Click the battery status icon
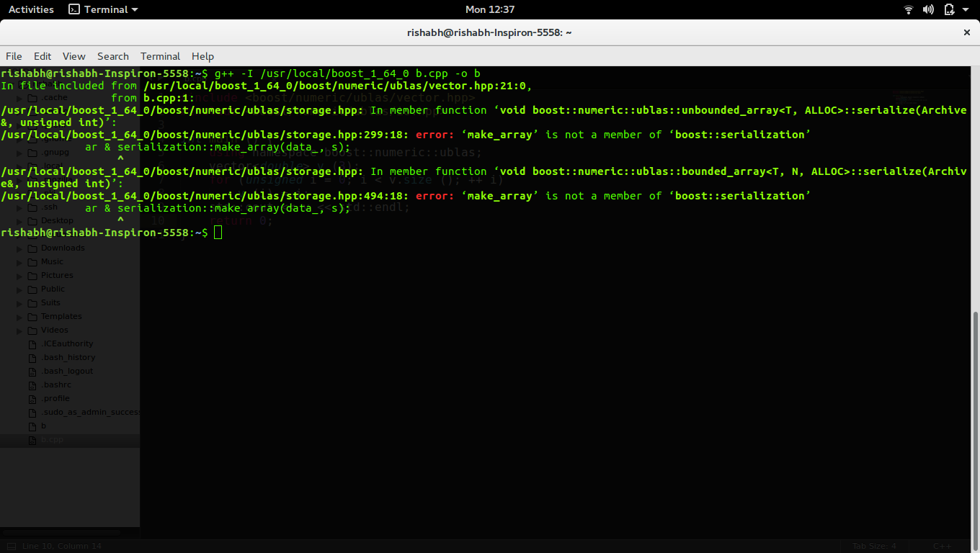Screen dimensions: 980x553 click(949, 9)
